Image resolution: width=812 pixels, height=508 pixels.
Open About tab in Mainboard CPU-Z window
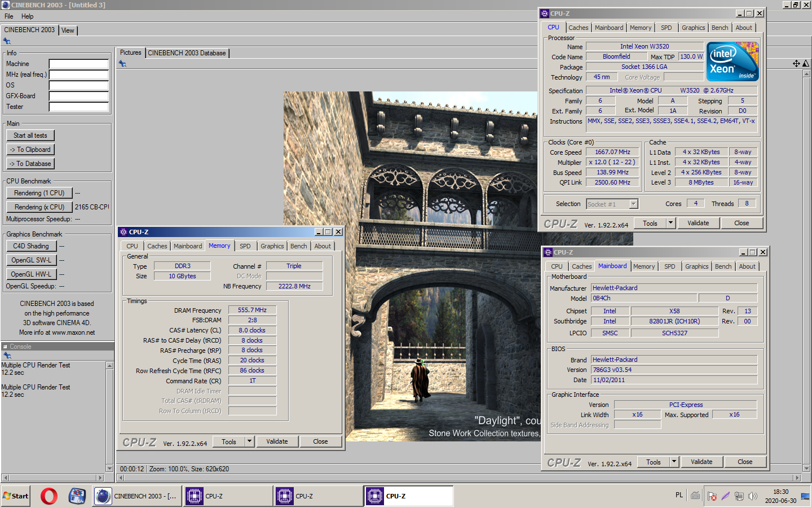click(x=747, y=266)
